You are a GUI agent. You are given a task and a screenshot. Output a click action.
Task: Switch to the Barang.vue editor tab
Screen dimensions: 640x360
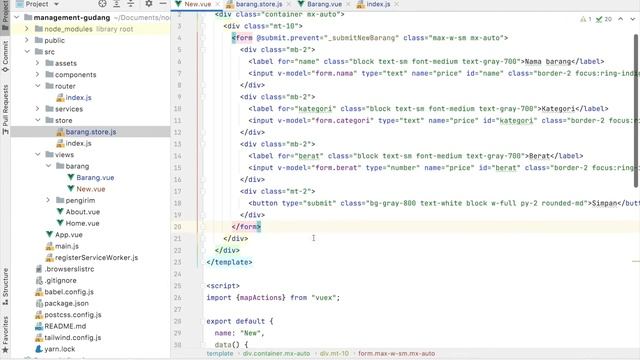coord(324,4)
